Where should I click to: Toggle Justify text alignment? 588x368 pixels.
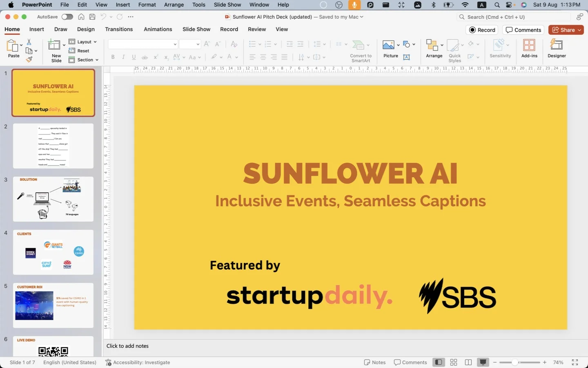tap(284, 57)
